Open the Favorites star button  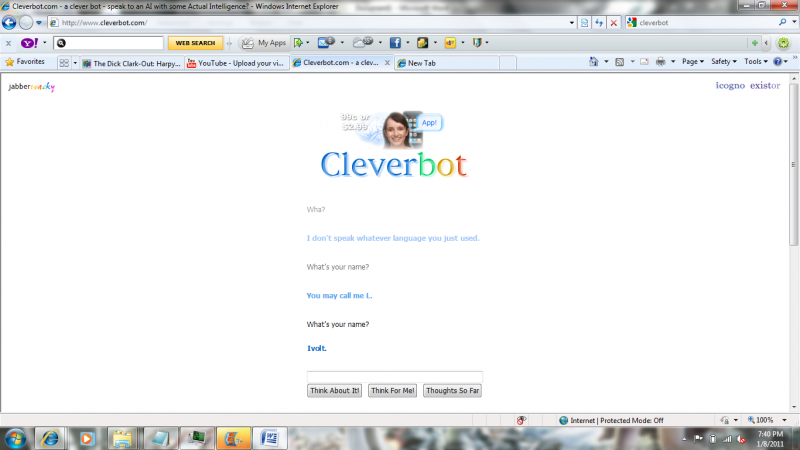coord(25,62)
